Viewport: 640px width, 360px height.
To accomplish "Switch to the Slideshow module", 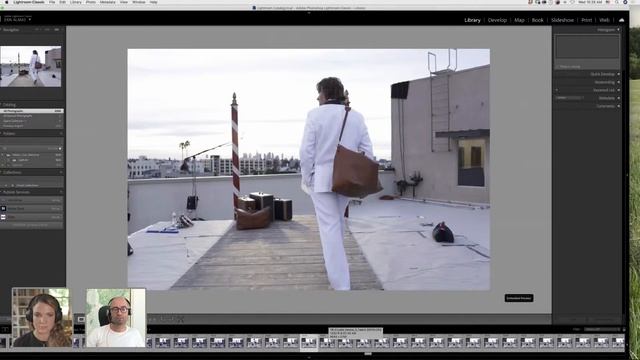I will pyautogui.click(x=562, y=20).
